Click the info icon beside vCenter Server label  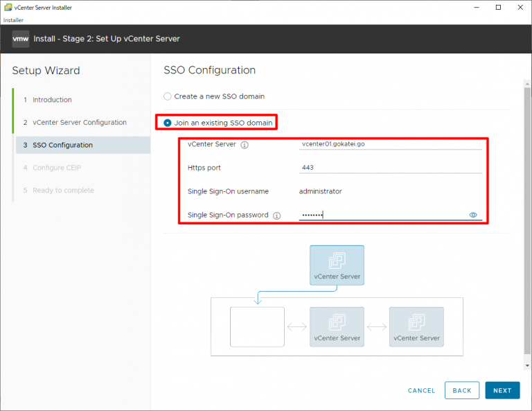point(245,145)
